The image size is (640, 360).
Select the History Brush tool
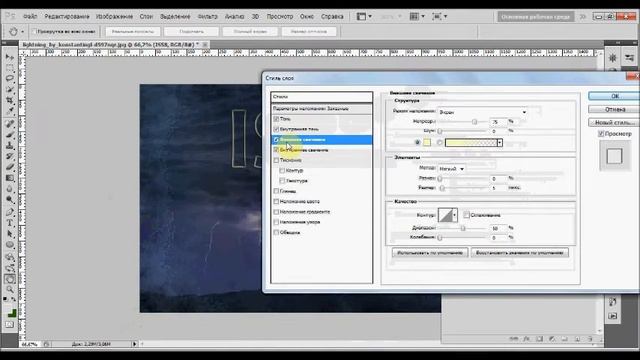(x=10, y=156)
